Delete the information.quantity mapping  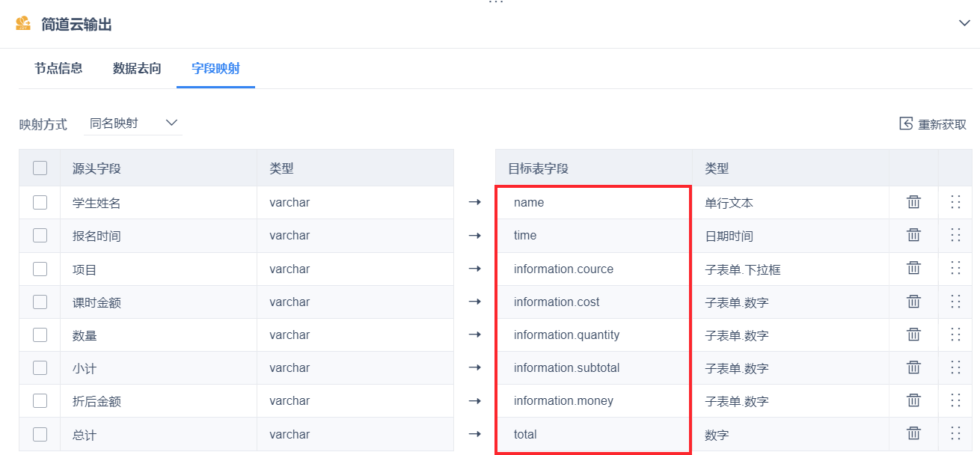click(913, 335)
